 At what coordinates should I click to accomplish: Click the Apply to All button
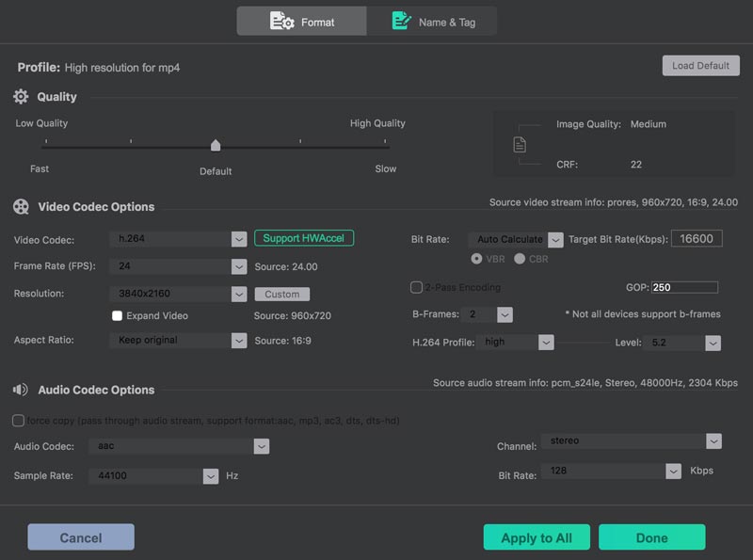pyautogui.click(x=537, y=537)
